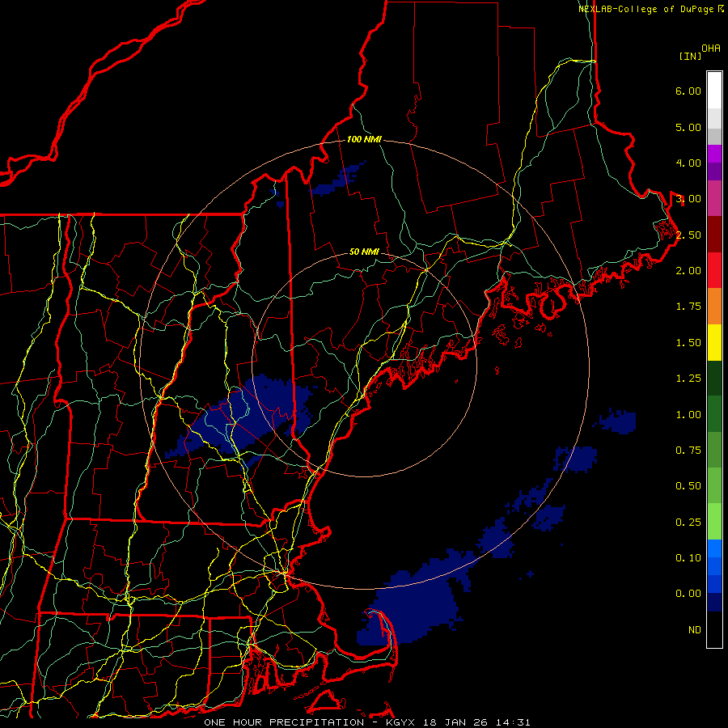Click the "1.75" scale label

pyautogui.click(x=688, y=307)
